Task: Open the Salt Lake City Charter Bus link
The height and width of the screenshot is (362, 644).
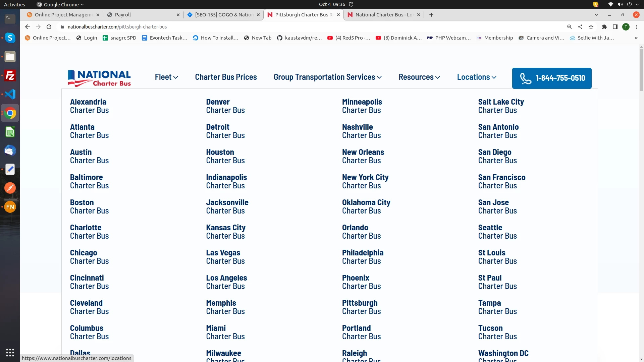Action: click(501, 106)
